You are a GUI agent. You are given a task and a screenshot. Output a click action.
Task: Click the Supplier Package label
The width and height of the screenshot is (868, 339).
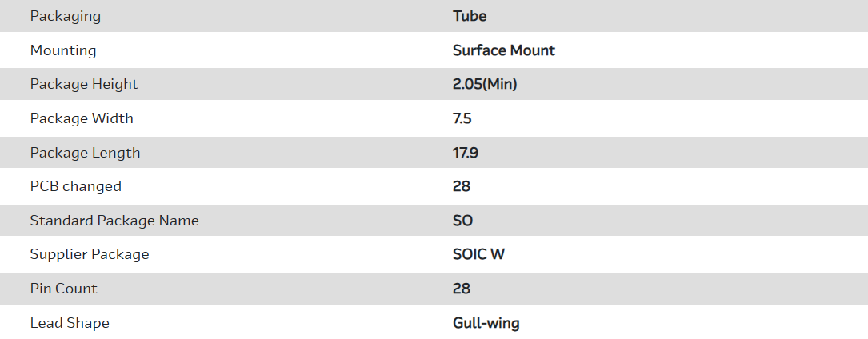coord(90,254)
